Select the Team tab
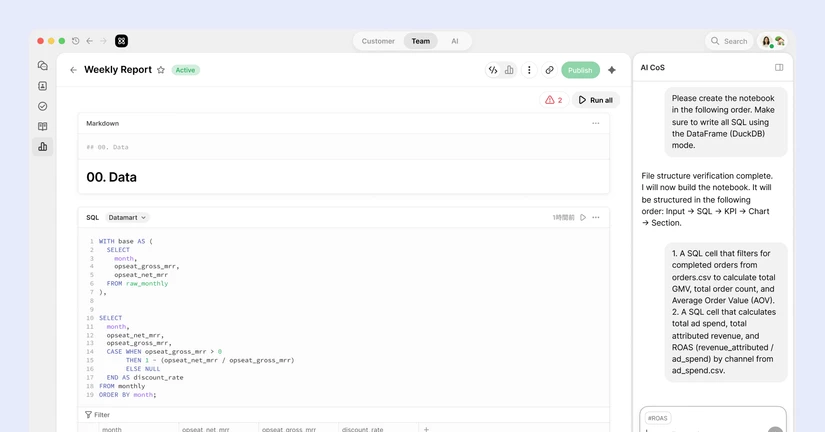825x432 pixels. point(420,41)
